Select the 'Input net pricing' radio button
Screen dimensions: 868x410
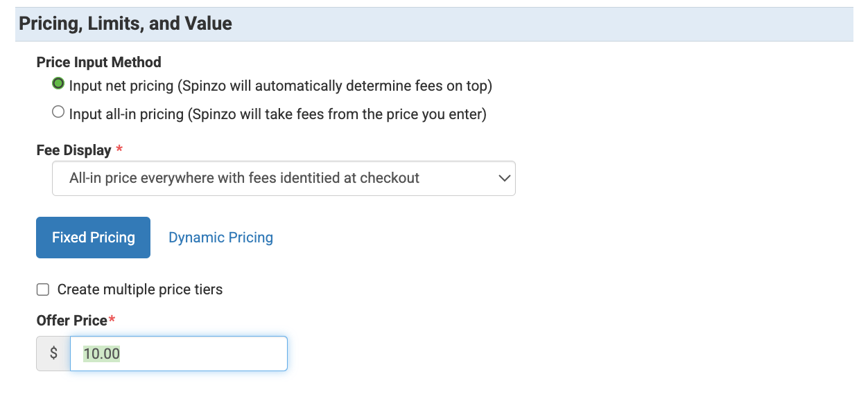(59, 84)
